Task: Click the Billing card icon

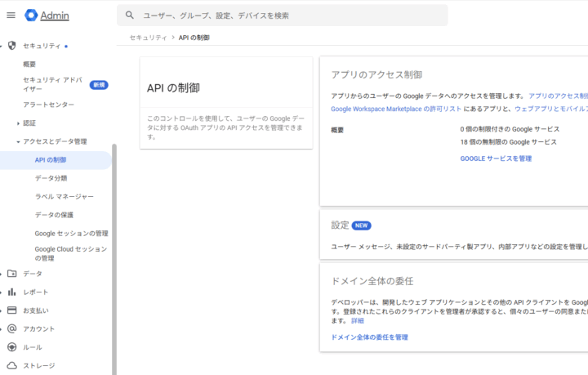Action: pyautogui.click(x=12, y=310)
